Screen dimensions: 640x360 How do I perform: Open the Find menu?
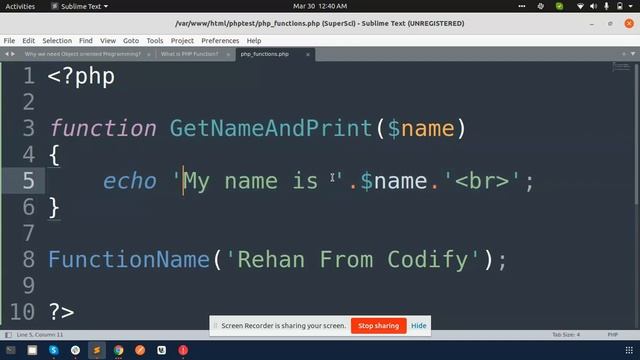tap(86, 40)
